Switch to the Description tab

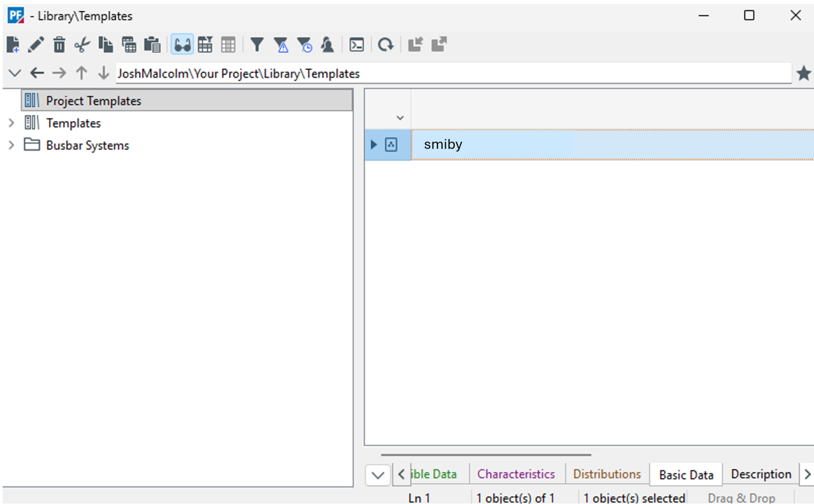click(761, 474)
